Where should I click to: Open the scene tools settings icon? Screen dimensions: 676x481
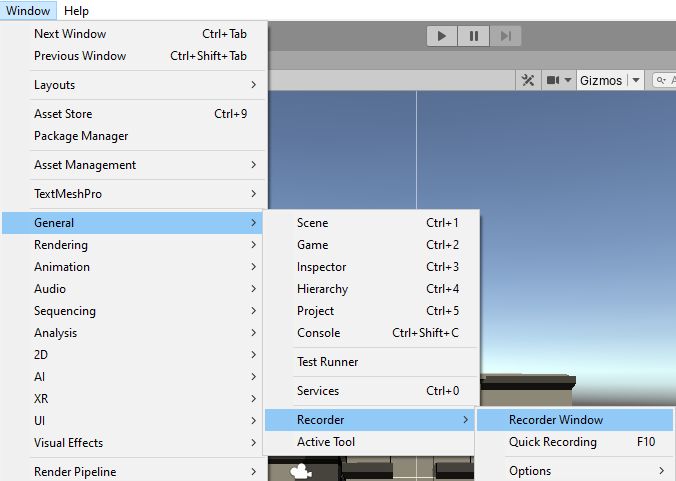(x=530, y=80)
